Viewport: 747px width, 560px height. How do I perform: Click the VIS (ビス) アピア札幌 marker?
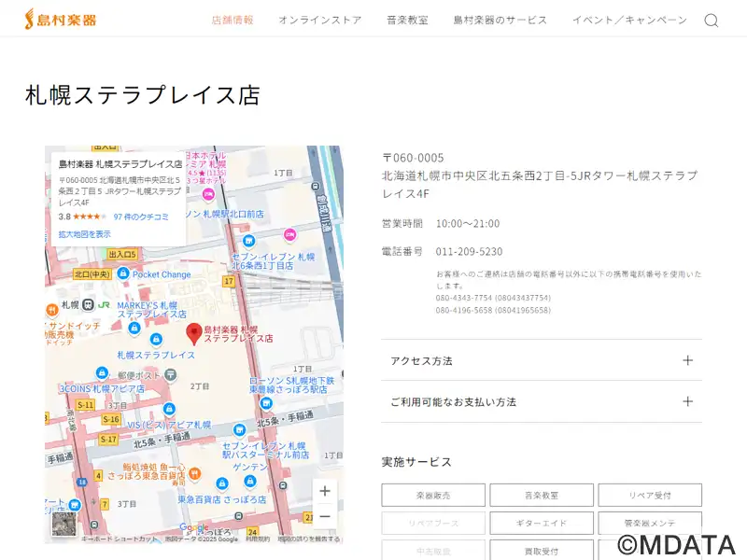coord(169,409)
